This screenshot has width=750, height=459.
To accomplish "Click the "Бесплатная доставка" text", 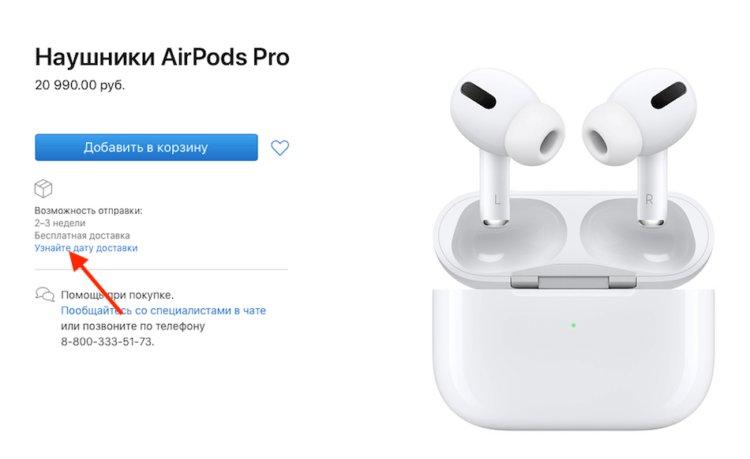I will [x=82, y=235].
